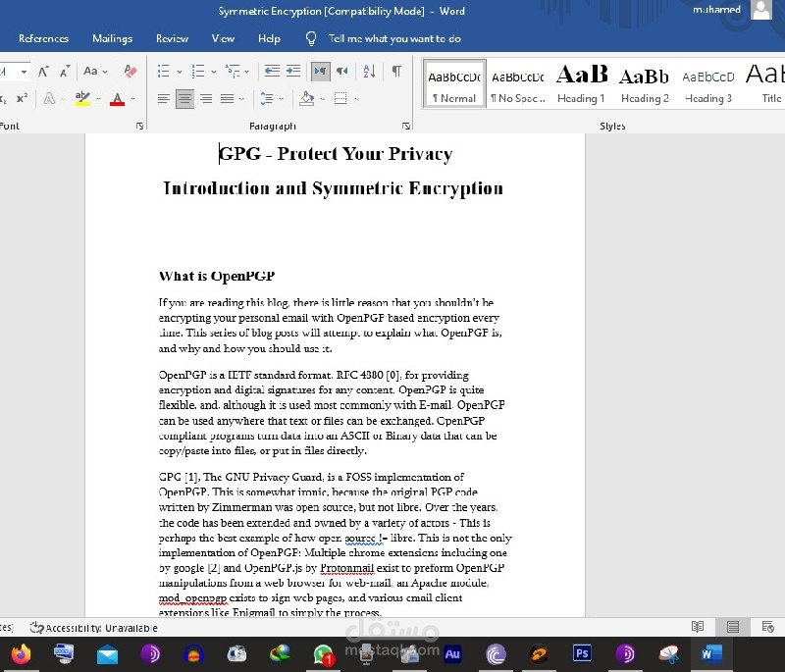
Task: Open the References tab
Action: (x=43, y=38)
